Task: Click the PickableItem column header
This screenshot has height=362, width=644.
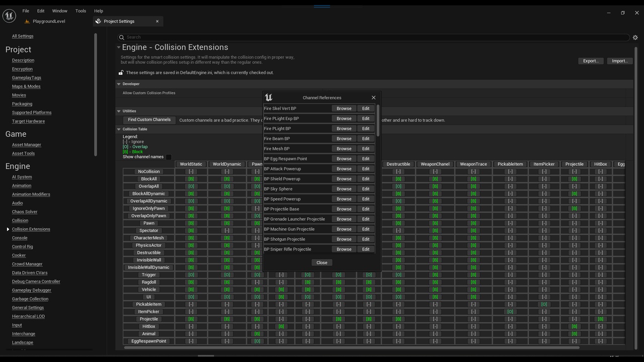Action: click(x=510, y=164)
